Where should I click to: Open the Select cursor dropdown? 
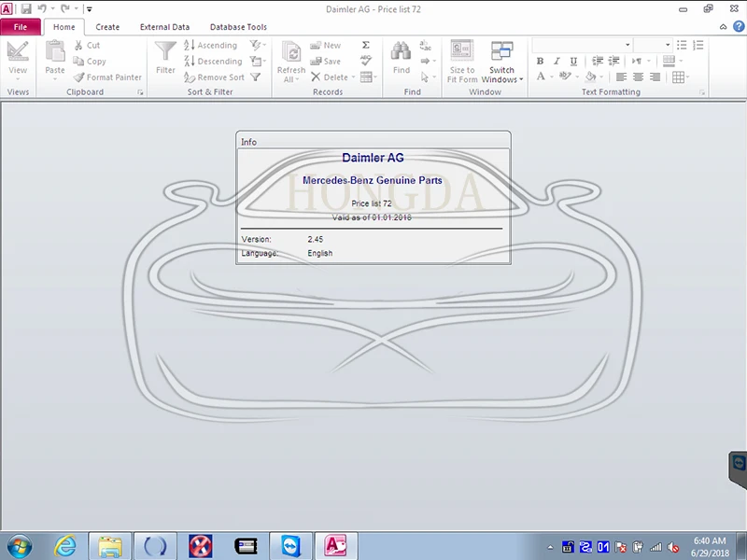429,77
